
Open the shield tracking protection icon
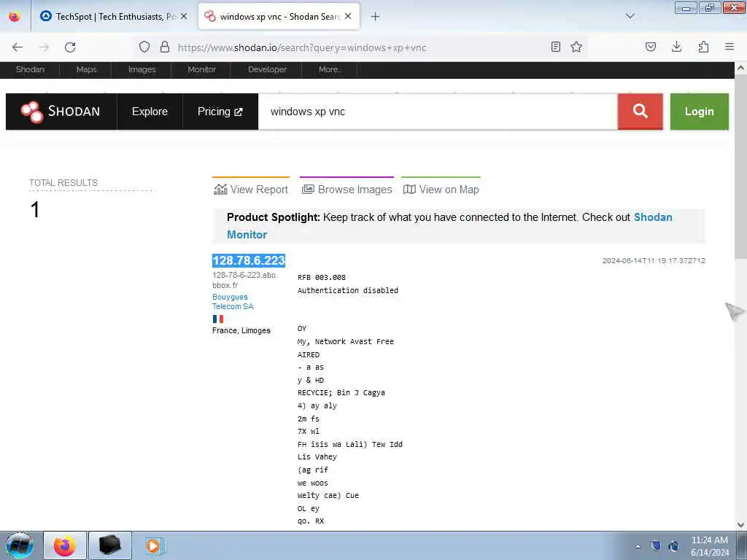[x=144, y=47]
